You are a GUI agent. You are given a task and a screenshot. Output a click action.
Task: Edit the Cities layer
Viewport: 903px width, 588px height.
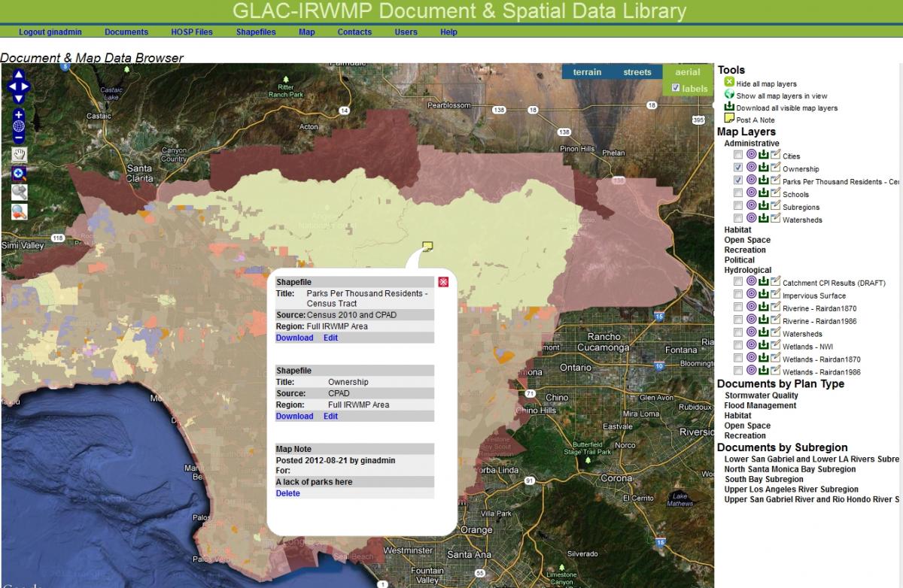tap(775, 155)
